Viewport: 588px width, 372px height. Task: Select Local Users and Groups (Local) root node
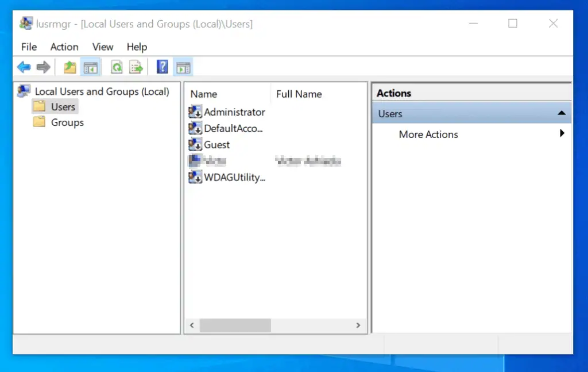point(102,91)
